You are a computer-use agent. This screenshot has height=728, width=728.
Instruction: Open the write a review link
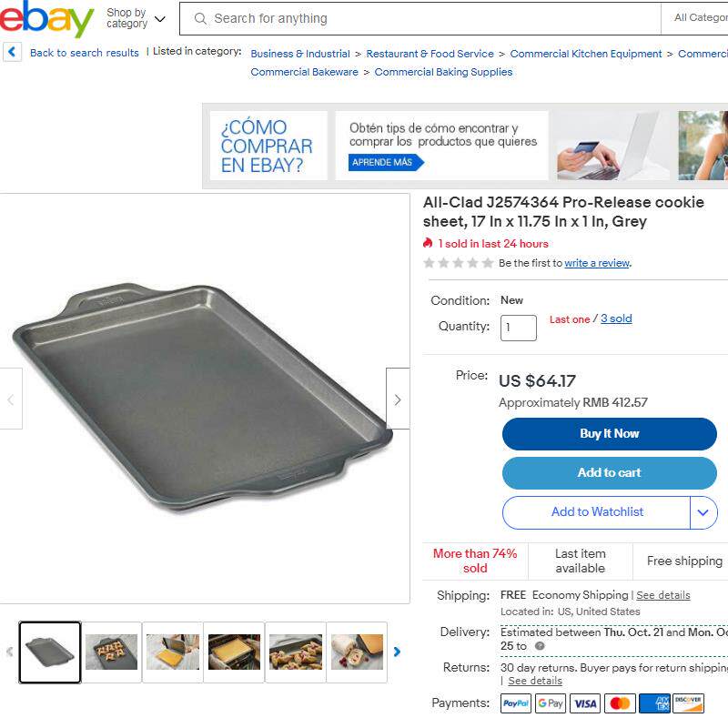pos(597,263)
